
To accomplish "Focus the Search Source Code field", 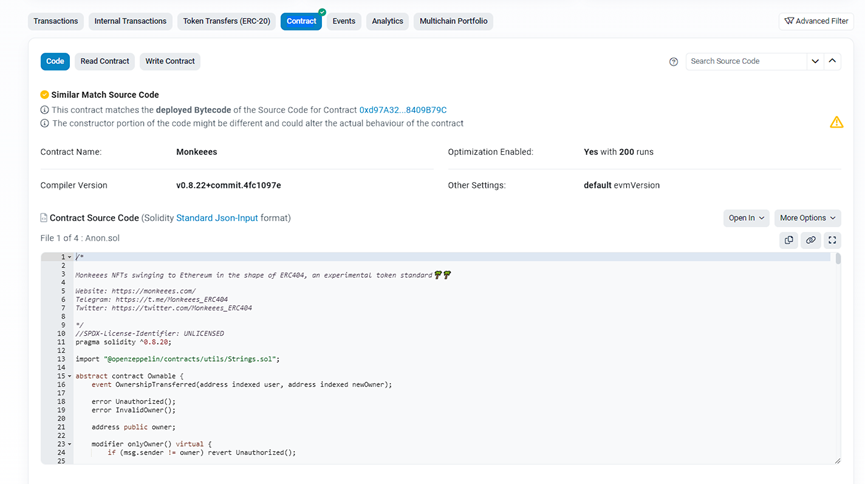I will (x=745, y=61).
